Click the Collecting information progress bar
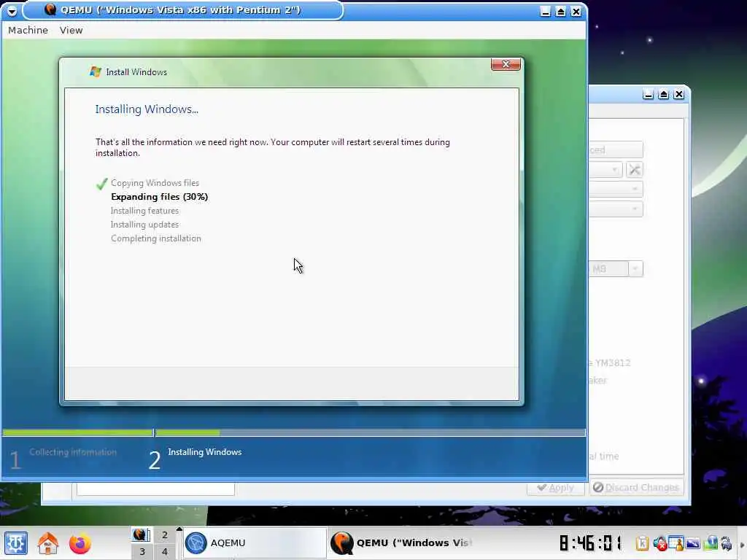 [x=77, y=433]
